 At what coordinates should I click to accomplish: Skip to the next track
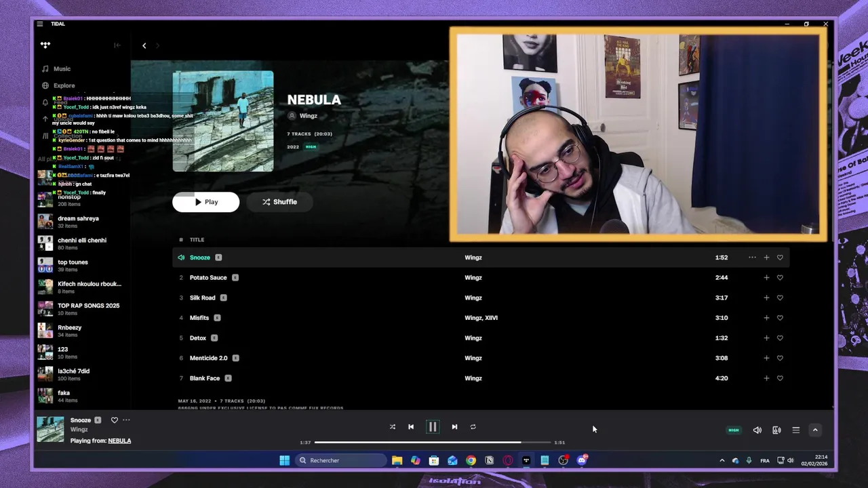click(x=454, y=427)
